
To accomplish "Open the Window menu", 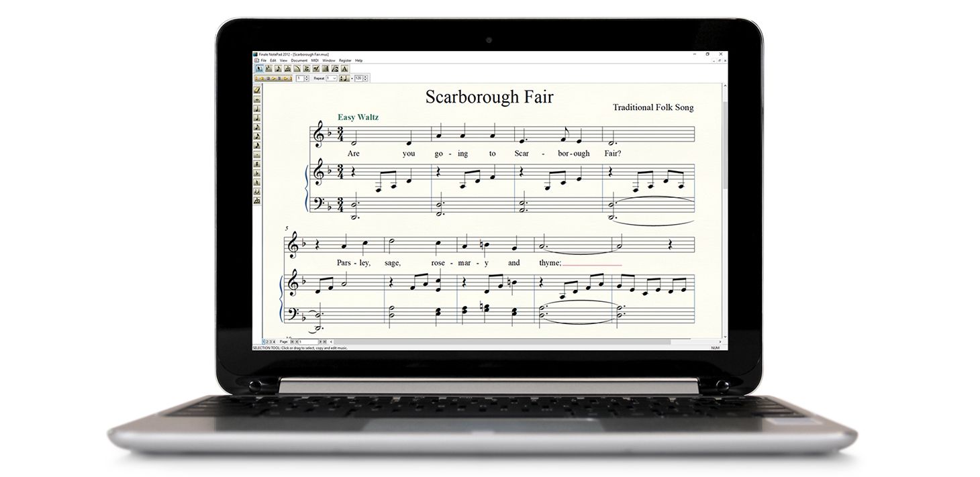I will pos(329,60).
